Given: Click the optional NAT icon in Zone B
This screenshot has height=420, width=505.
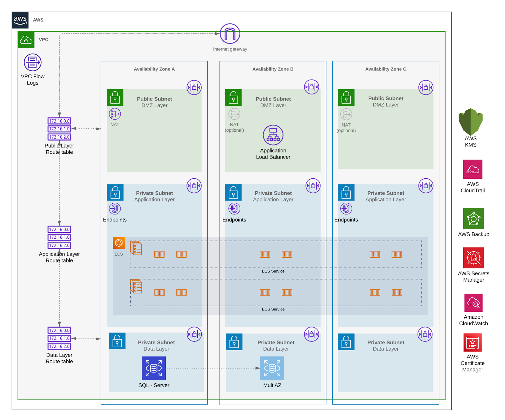Looking at the screenshot, I should (x=234, y=114).
